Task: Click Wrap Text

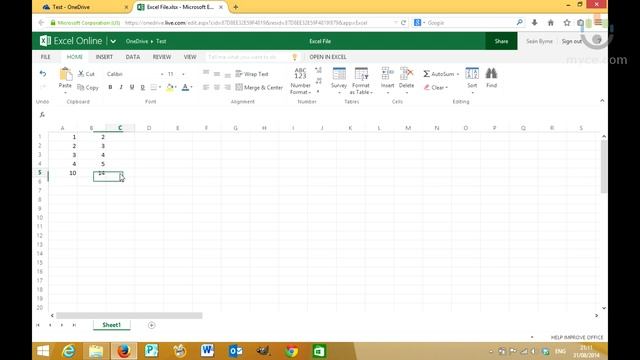Action: (x=252, y=74)
